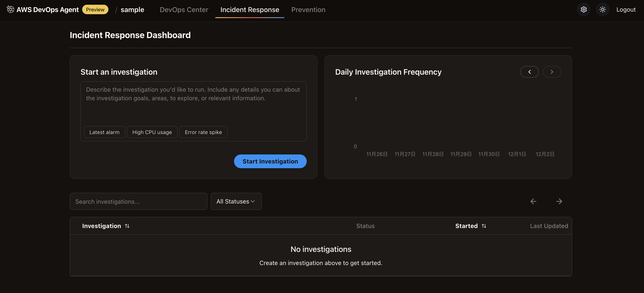
Task: Click the left arrow pagination icon
Action: click(533, 202)
